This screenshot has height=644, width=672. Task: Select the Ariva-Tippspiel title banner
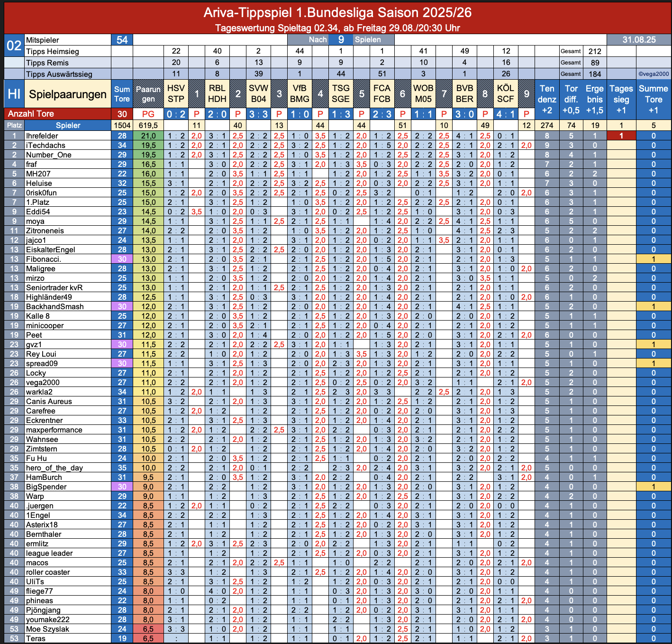pyautogui.click(x=337, y=12)
